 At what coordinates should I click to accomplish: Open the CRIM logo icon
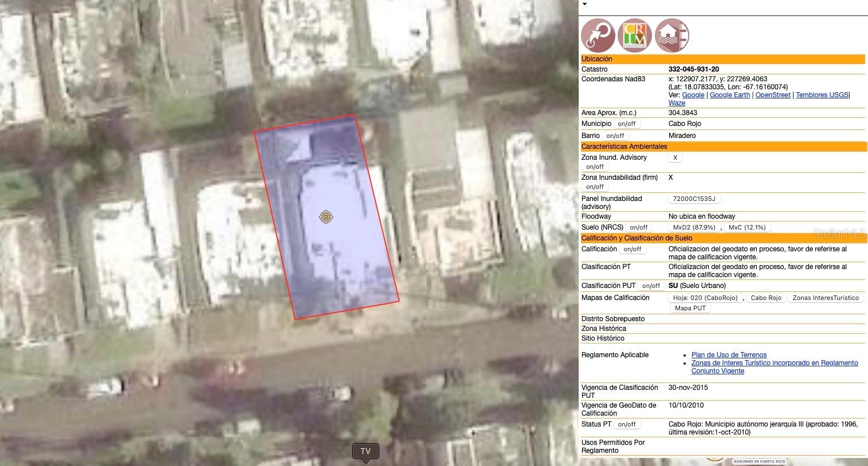coord(635,35)
